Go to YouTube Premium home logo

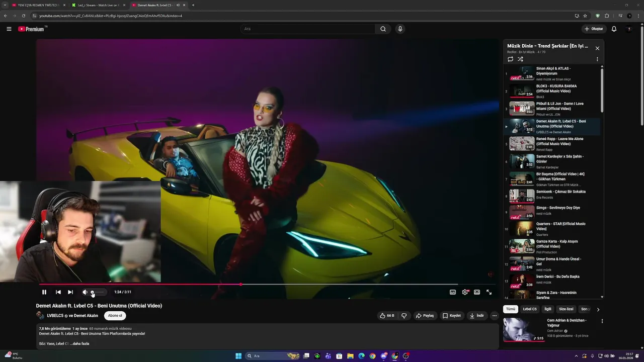32,29
